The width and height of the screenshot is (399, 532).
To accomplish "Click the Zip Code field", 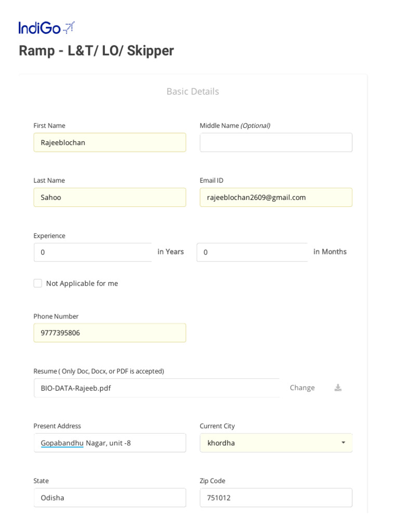I will tap(276, 498).
